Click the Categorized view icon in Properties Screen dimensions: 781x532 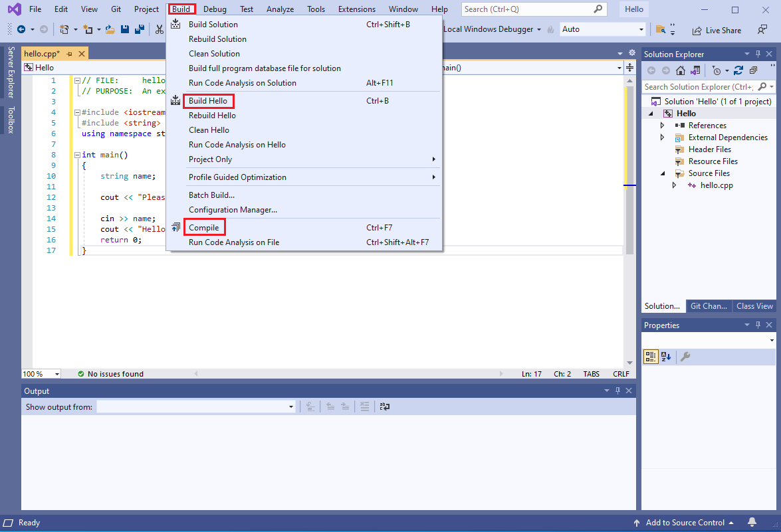click(x=651, y=356)
